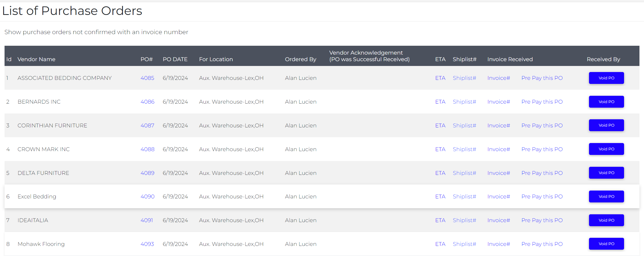Open PO number 4087 link
644x256 pixels.
(x=147, y=125)
